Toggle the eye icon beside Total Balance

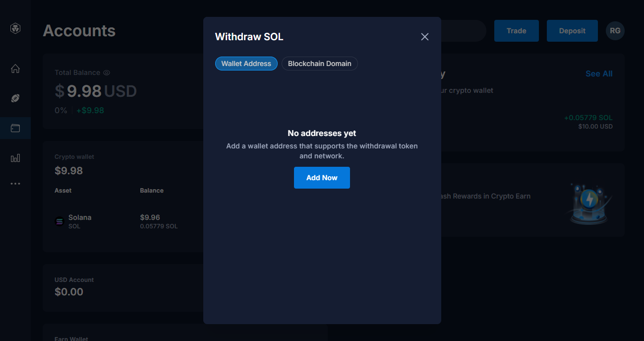pos(106,72)
